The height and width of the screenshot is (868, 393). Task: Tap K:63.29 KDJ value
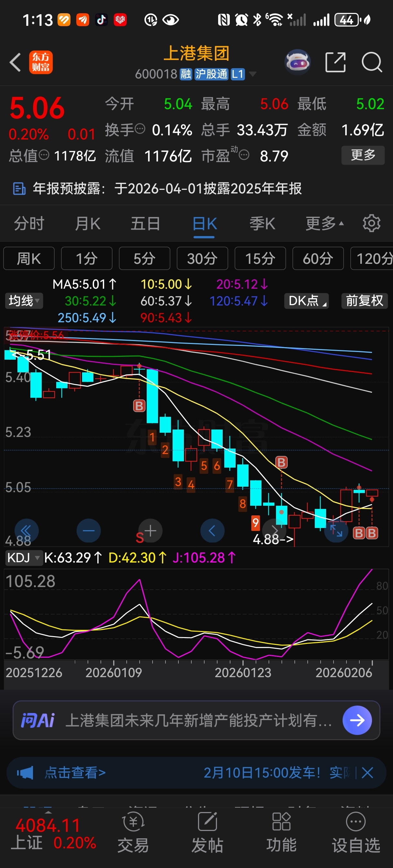[73, 558]
